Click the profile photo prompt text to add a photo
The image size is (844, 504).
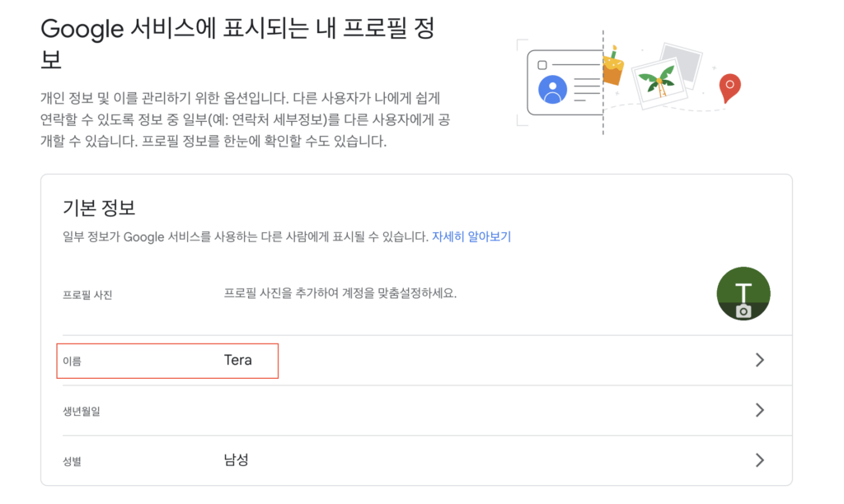click(340, 293)
